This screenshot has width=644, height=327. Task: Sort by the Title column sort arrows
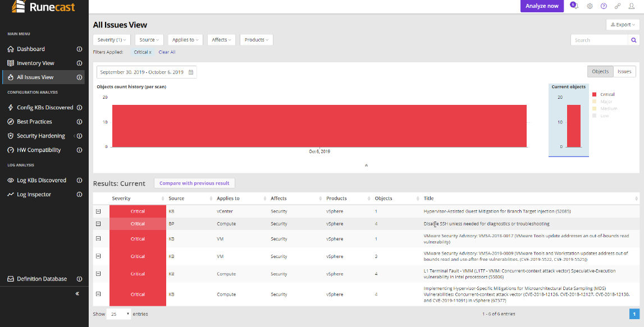(x=636, y=199)
